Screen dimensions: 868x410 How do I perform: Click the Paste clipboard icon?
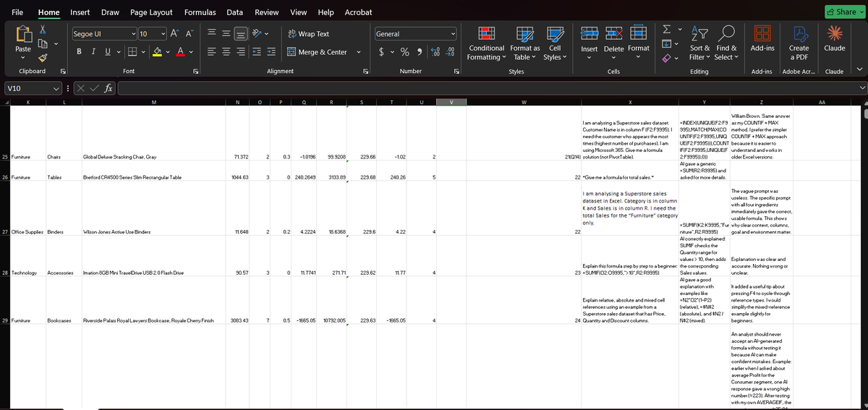click(23, 33)
